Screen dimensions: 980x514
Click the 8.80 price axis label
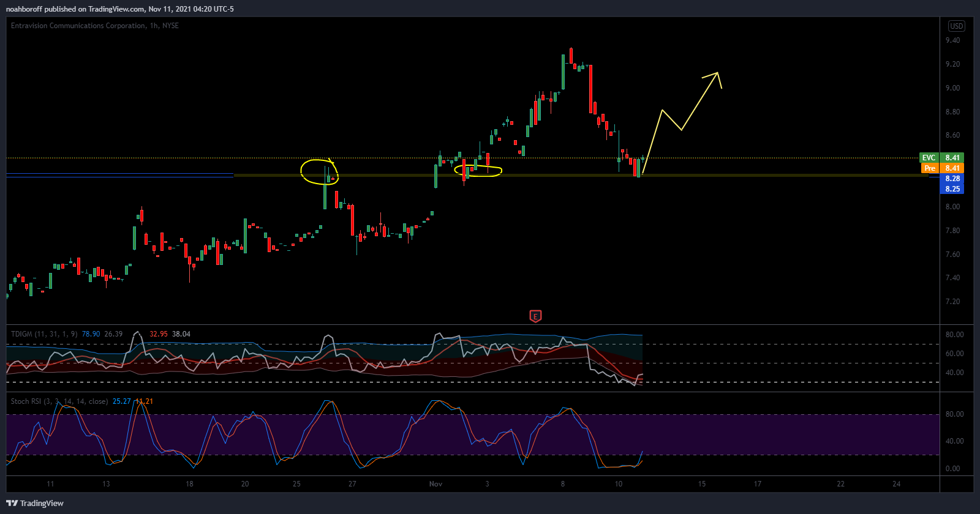pos(952,112)
